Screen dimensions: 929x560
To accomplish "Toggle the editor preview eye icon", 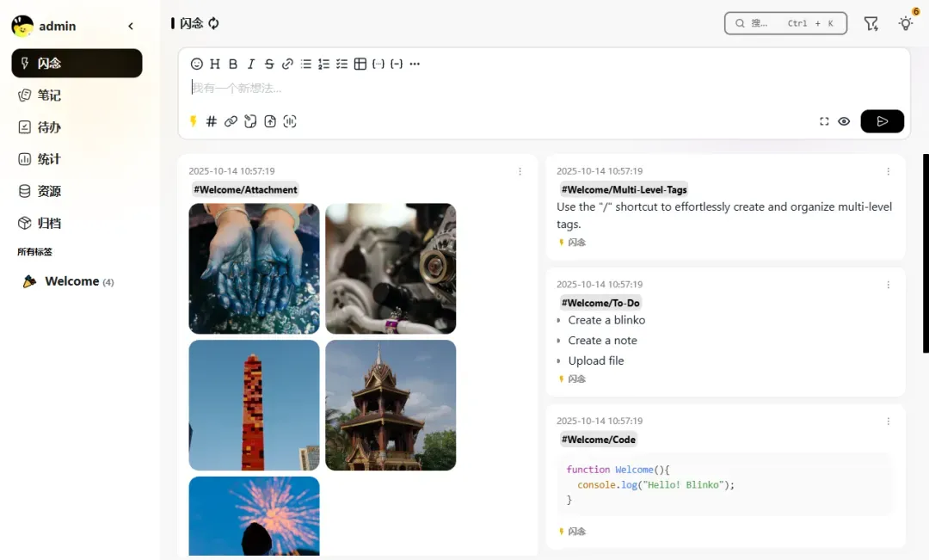I will pos(844,121).
